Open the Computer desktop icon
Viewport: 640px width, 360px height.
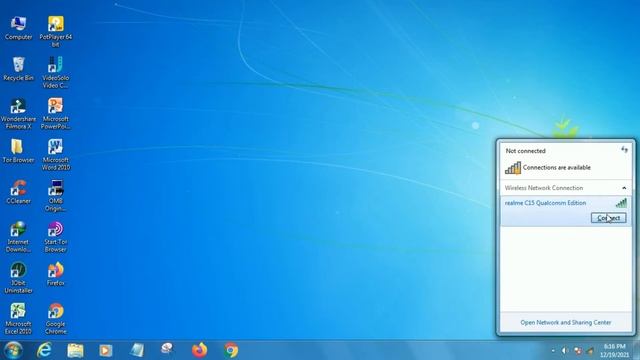pos(18,28)
